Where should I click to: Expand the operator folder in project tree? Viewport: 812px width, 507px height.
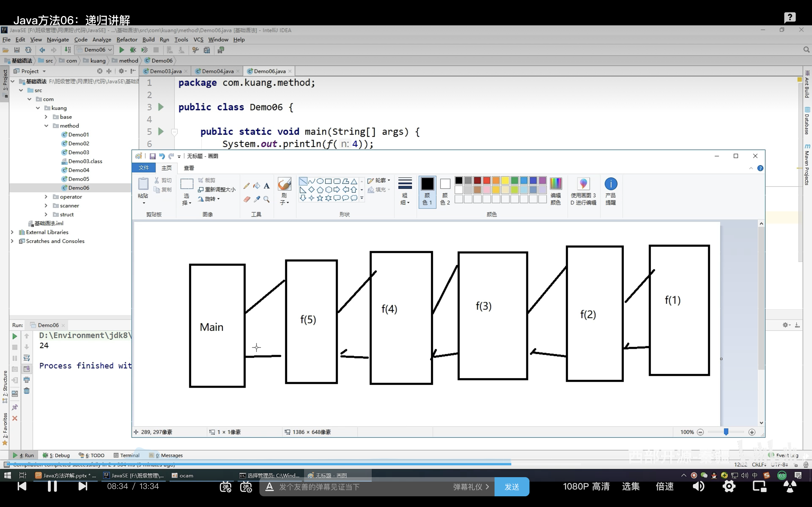tap(46, 197)
